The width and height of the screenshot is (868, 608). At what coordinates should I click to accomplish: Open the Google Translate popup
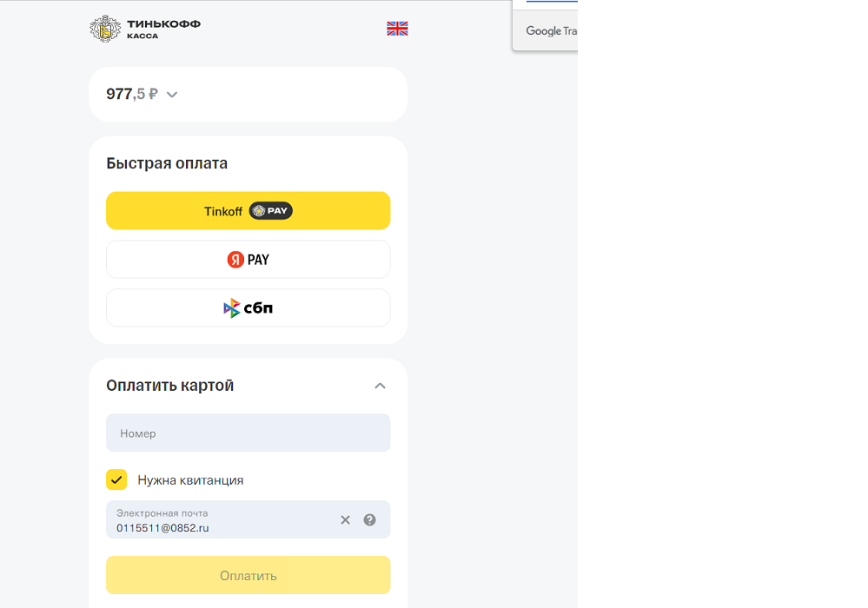pyautogui.click(x=551, y=31)
